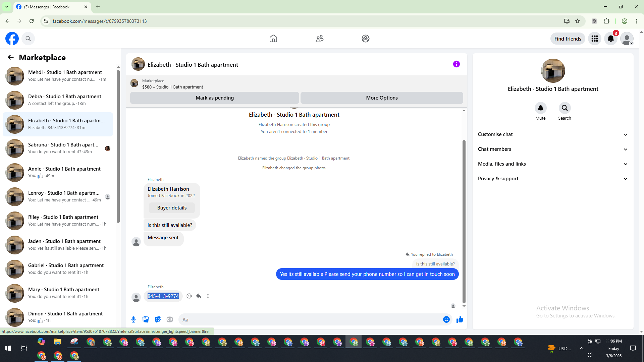Click the voice clip microphone icon
644x362 pixels.
click(x=133, y=319)
